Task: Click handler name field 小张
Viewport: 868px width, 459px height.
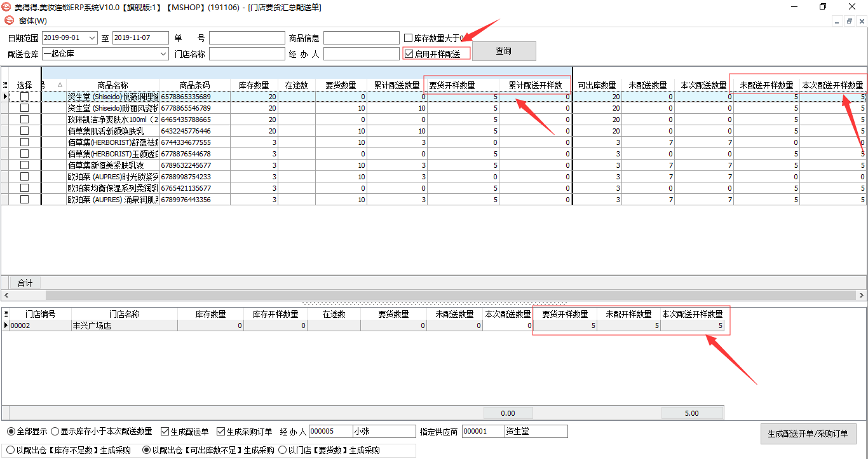Action: pyautogui.click(x=384, y=431)
